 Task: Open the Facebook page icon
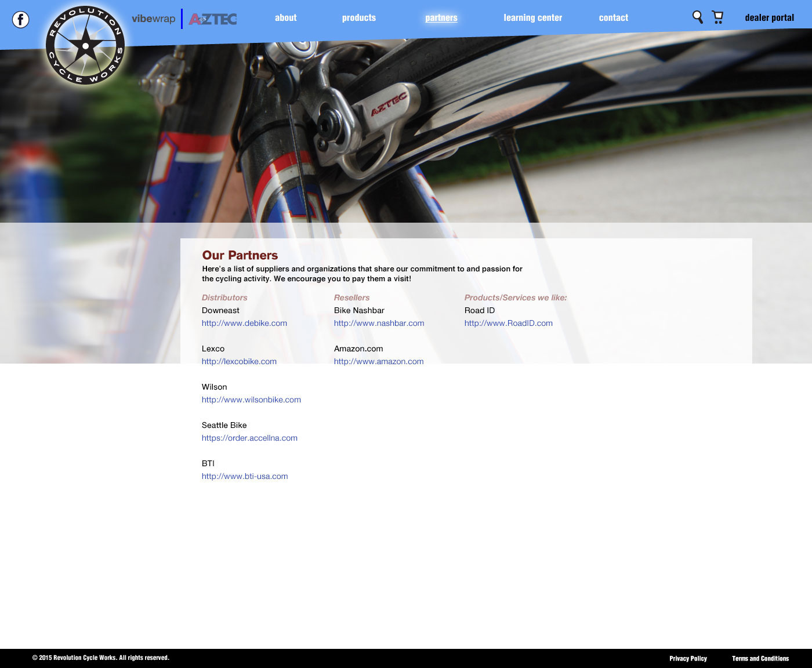(x=21, y=19)
